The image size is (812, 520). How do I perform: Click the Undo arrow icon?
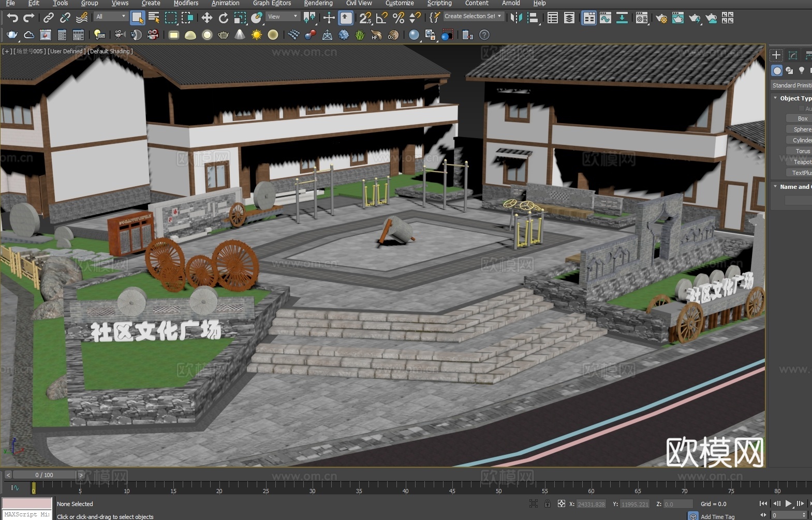[x=12, y=18]
